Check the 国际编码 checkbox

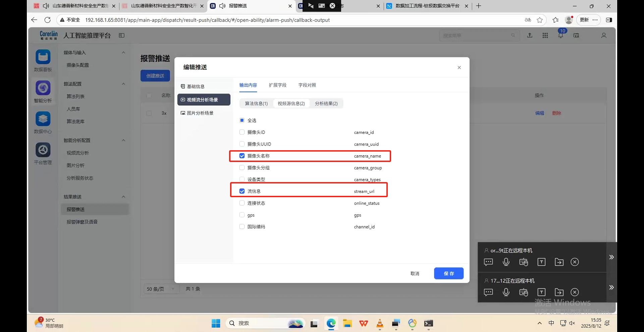click(242, 227)
